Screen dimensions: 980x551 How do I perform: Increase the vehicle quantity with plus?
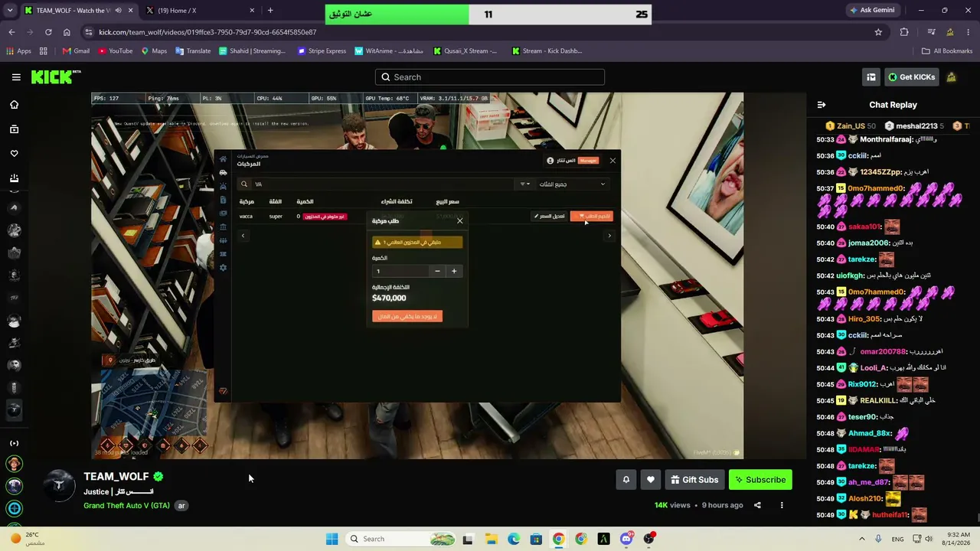(454, 271)
